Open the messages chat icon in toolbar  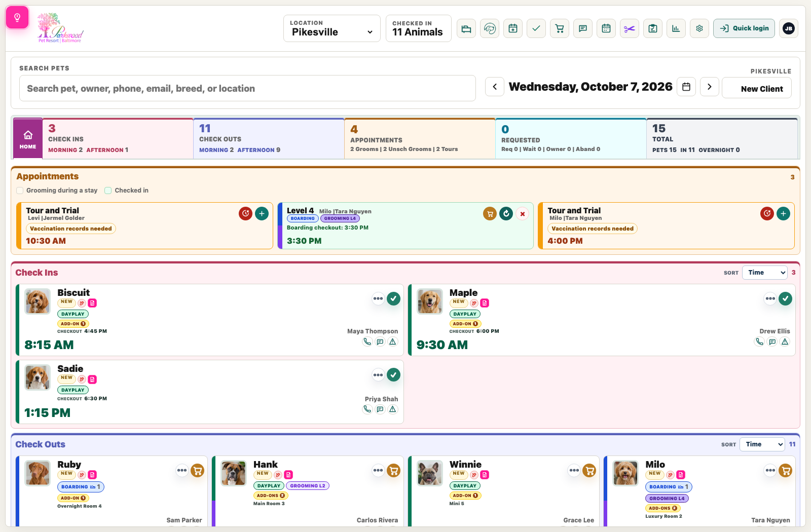click(x=583, y=28)
